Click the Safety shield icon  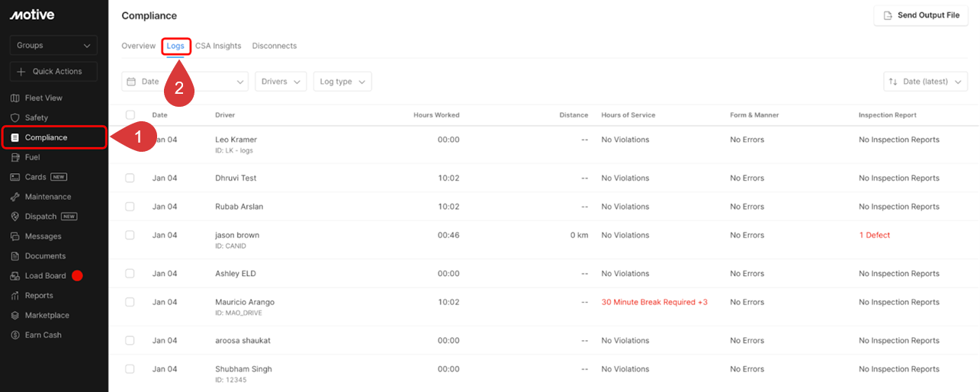tap(15, 118)
